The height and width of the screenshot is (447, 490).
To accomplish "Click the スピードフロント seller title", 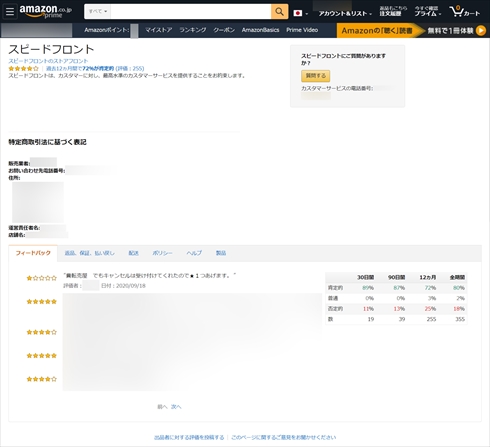I will [51, 49].
